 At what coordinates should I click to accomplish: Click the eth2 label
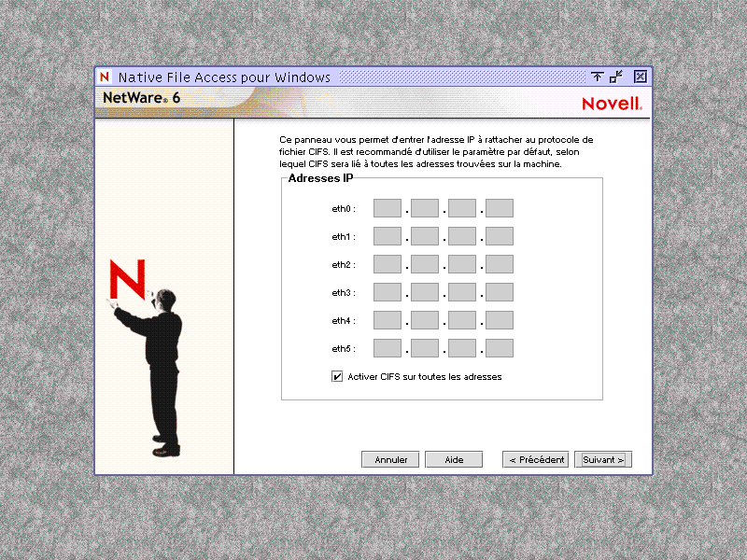(344, 264)
